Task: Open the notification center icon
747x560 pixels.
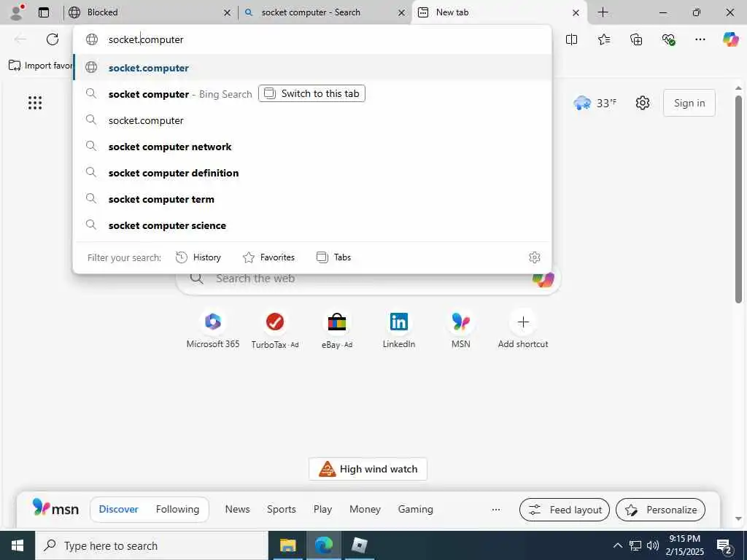Action: pos(724,545)
